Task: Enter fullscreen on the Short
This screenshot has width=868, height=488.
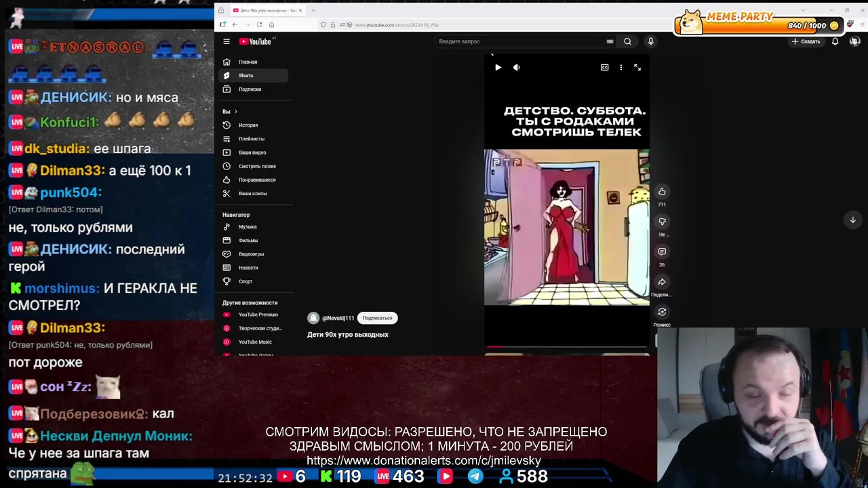Action: click(x=637, y=67)
